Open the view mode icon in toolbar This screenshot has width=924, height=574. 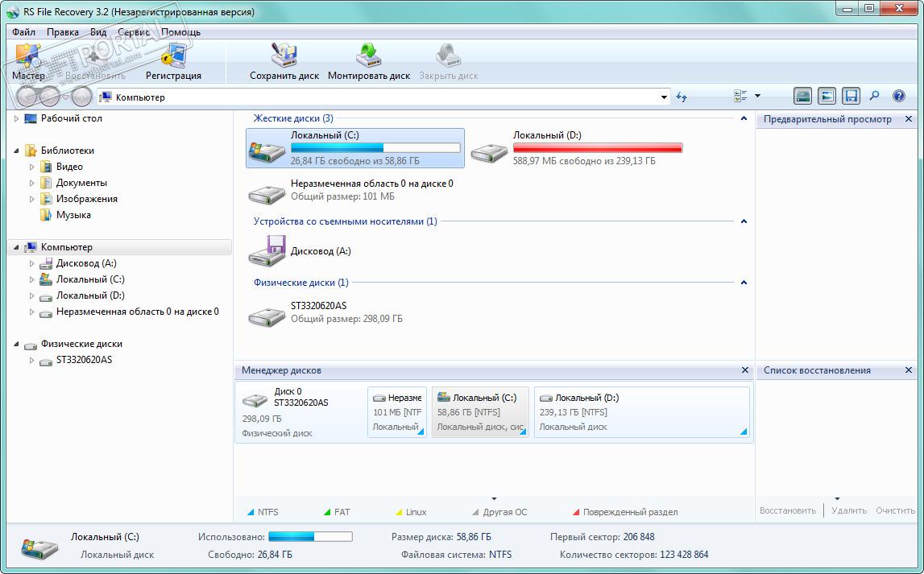tap(741, 96)
